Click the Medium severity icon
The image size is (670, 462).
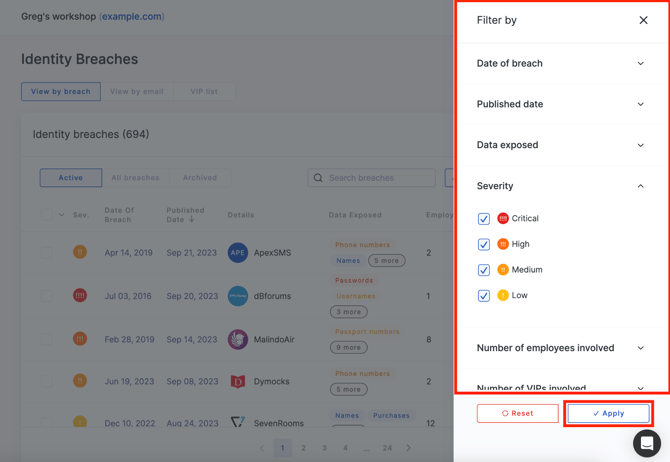point(503,270)
